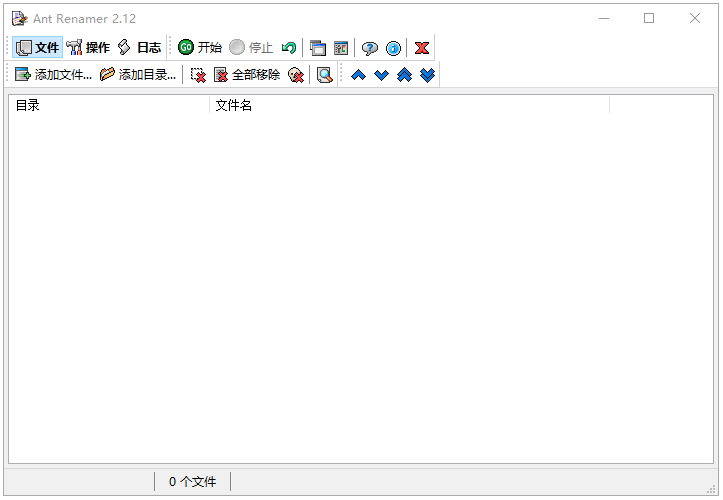This screenshot has width=723, height=500.
Task: Click 添加目录... to add folder
Action: 138,75
